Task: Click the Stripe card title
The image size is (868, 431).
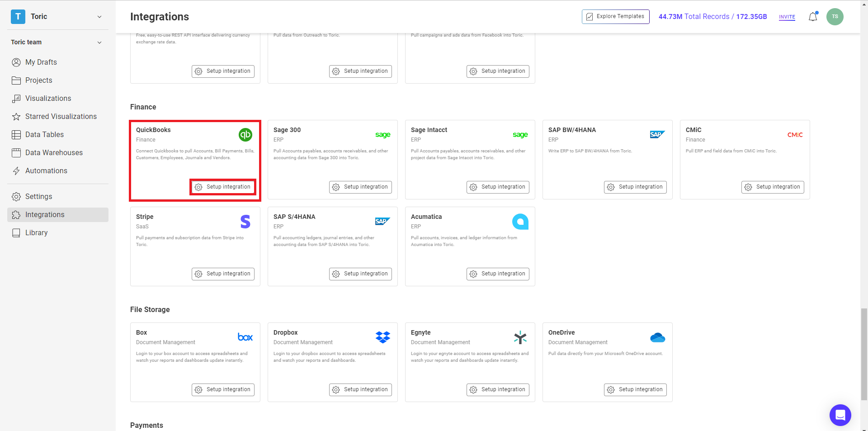Action: coord(145,217)
